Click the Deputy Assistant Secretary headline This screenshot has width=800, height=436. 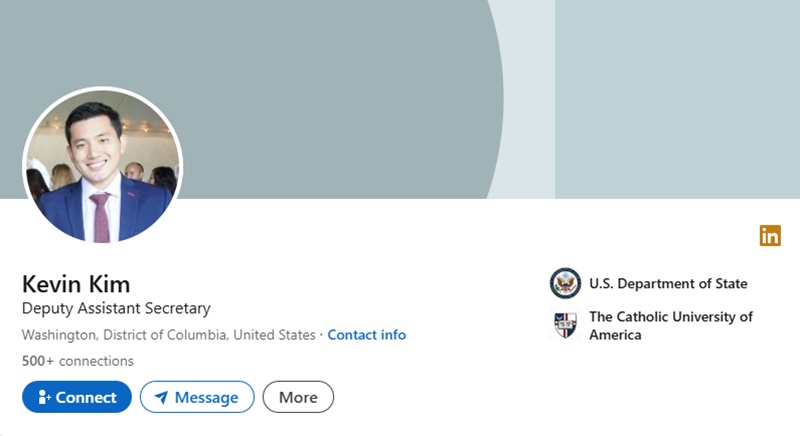[x=116, y=309]
